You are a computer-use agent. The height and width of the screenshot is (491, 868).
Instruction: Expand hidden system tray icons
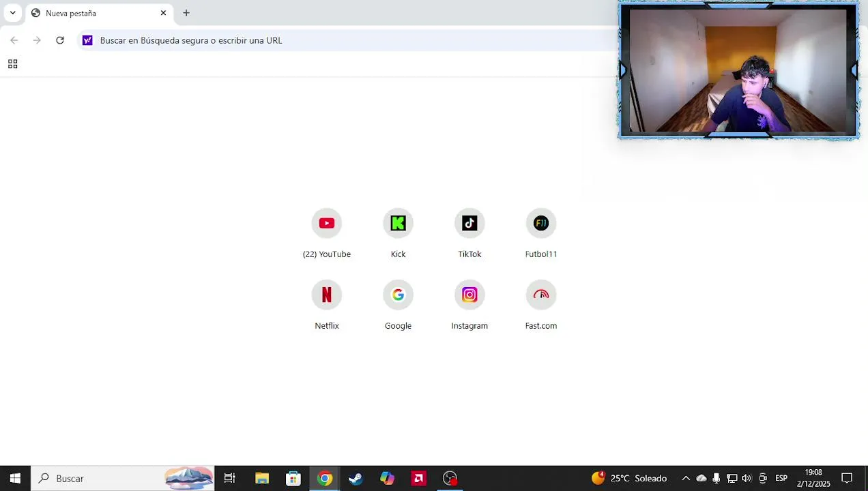coord(686,478)
